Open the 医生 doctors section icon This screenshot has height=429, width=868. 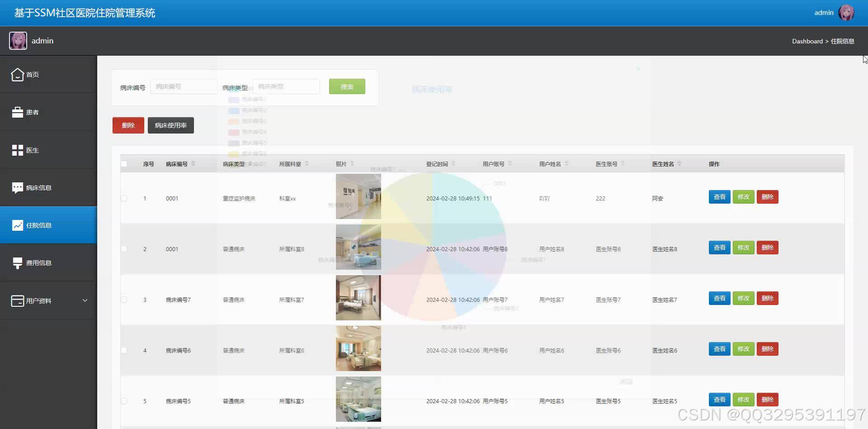point(17,149)
